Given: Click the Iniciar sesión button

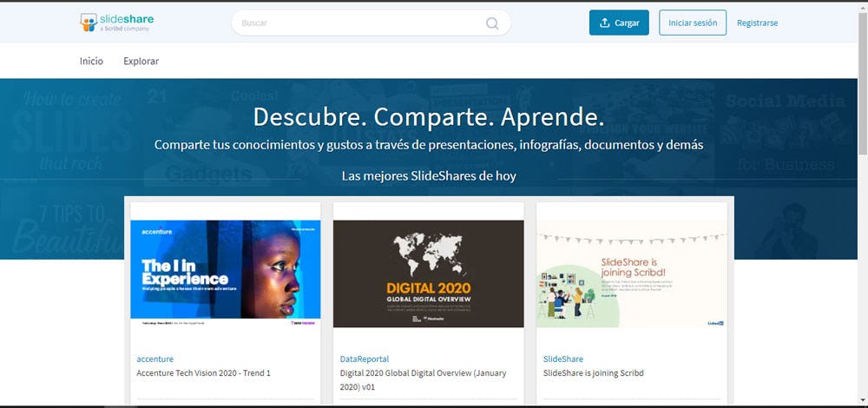Looking at the screenshot, I should [x=693, y=23].
